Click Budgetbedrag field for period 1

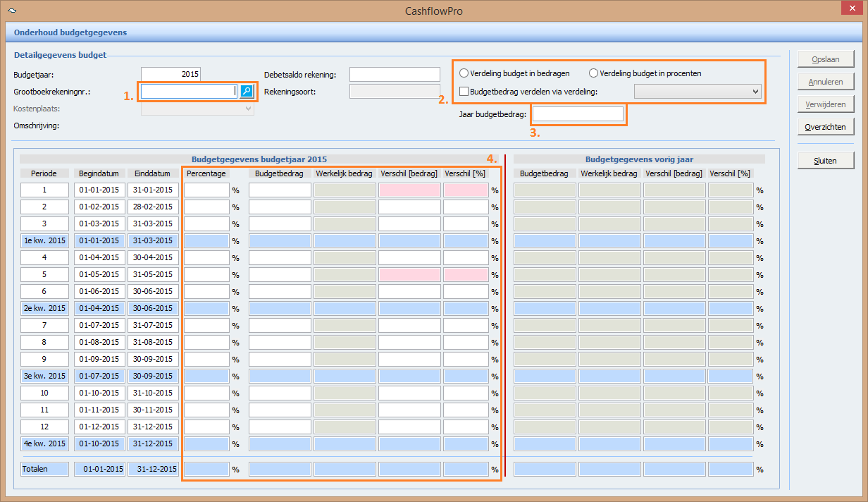click(x=280, y=190)
